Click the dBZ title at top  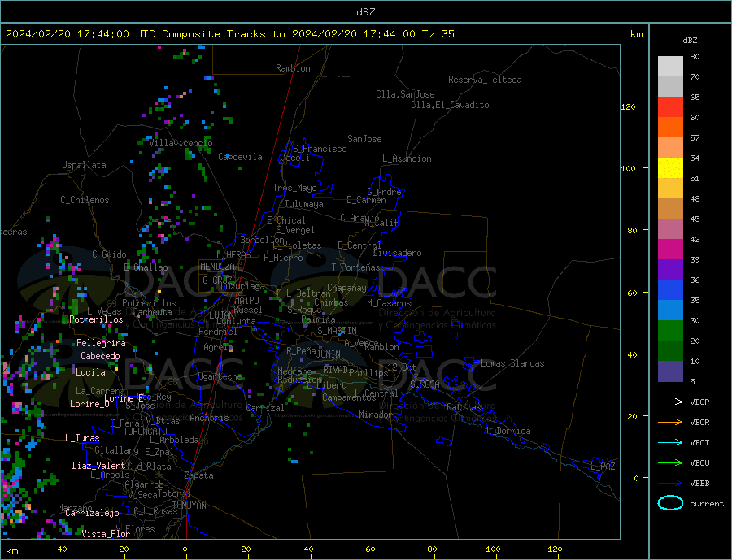tap(365, 12)
